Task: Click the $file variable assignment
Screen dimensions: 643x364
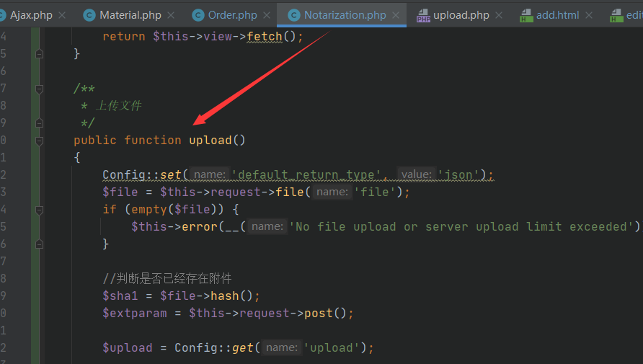Action: coord(120,192)
